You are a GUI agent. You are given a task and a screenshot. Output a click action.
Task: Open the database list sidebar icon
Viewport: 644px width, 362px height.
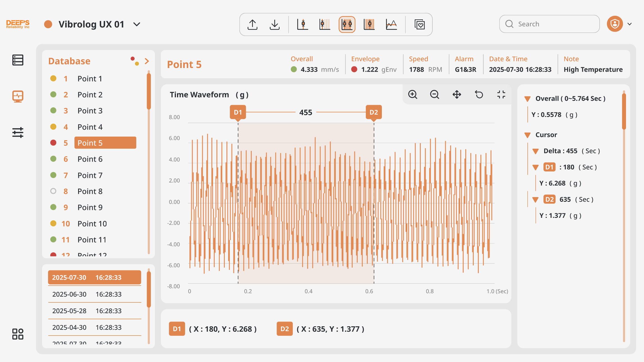(x=18, y=60)
